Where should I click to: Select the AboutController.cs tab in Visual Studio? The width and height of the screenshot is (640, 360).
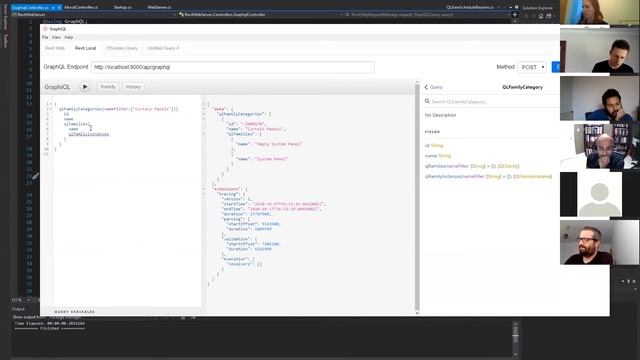click(81, 7)
